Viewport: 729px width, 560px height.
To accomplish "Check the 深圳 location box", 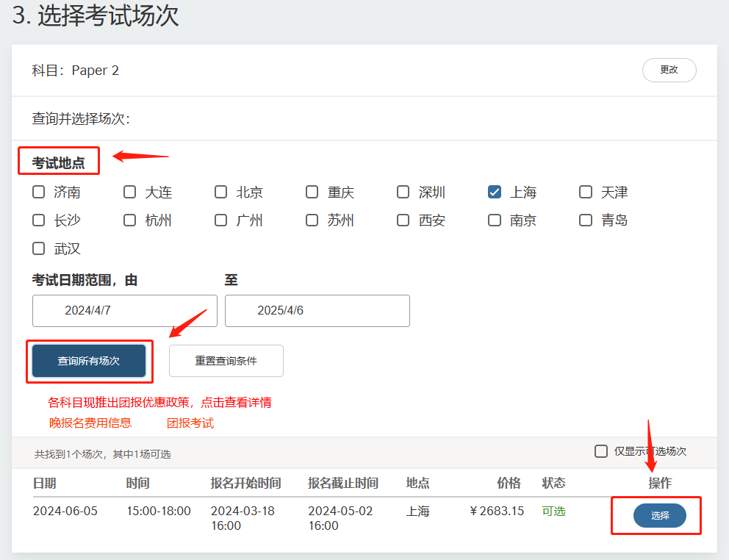I will point(403,193).
